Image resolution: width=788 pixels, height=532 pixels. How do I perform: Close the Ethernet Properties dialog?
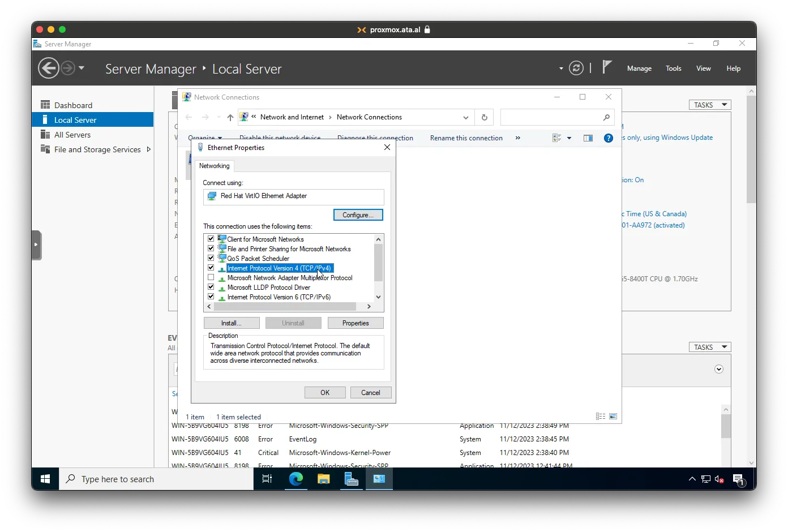point(387,148)
